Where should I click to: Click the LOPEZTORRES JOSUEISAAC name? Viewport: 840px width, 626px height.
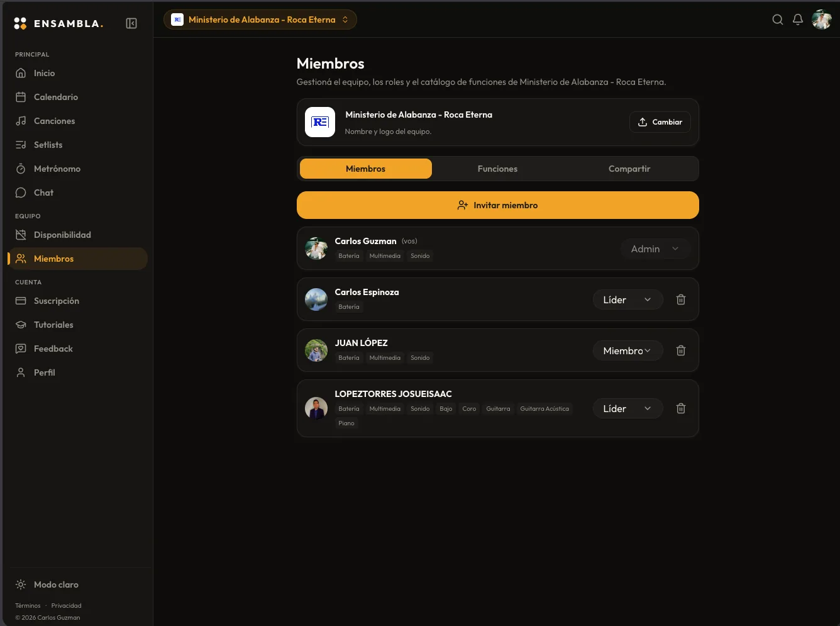[x=393, y=394]
